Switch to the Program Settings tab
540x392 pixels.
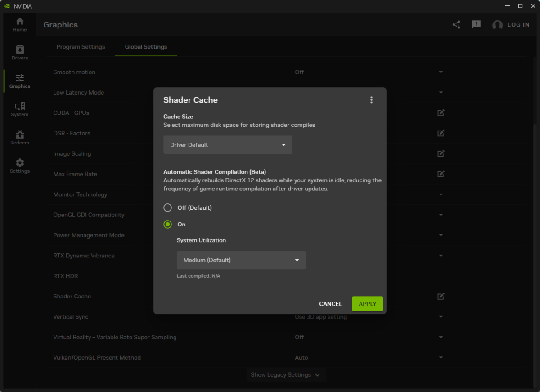[81, 46]
